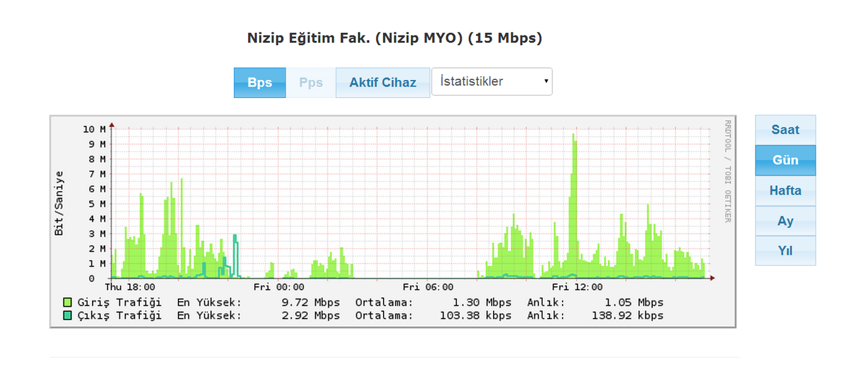The width and height of the screenshot is (868, 369).
Task: Click the red arrow atop the y-axis
Action: click(112, 125)
